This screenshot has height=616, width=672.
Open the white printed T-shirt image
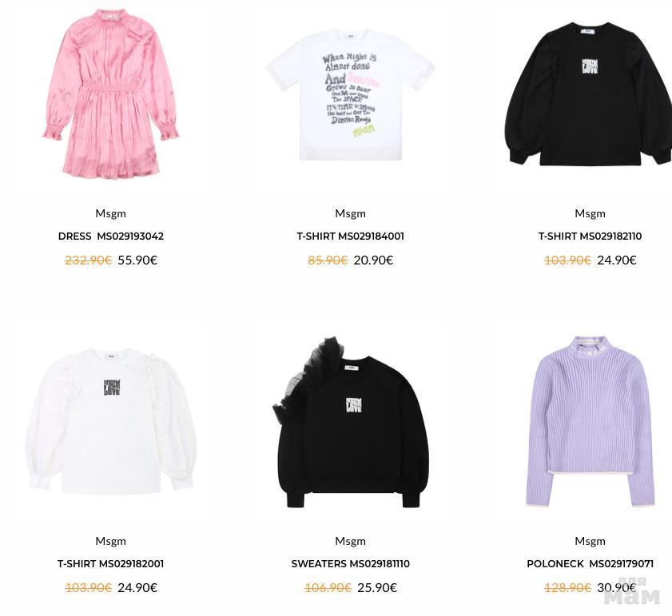tap(351, 94)
